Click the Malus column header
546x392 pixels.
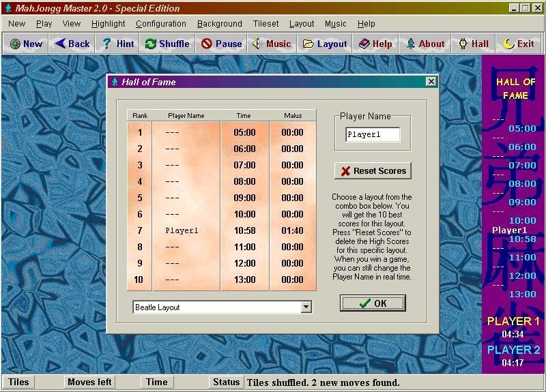pos(293,115)
